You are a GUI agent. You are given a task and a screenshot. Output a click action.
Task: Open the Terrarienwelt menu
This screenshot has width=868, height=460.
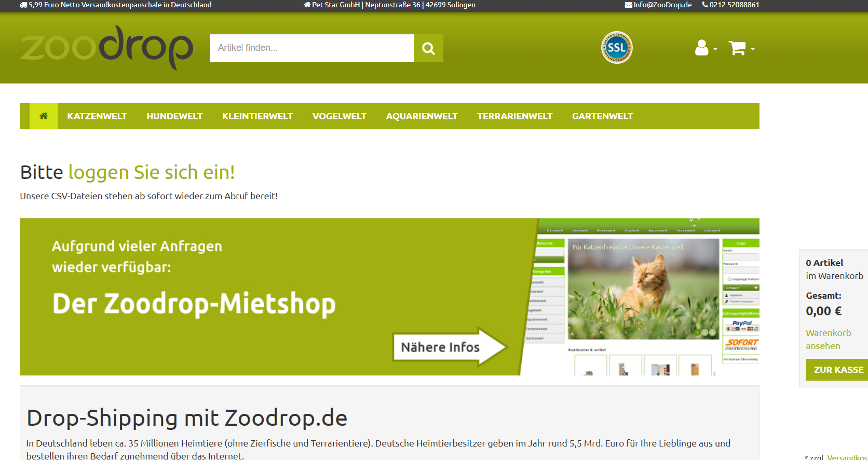pyautogui.click(x=515, y=116)
